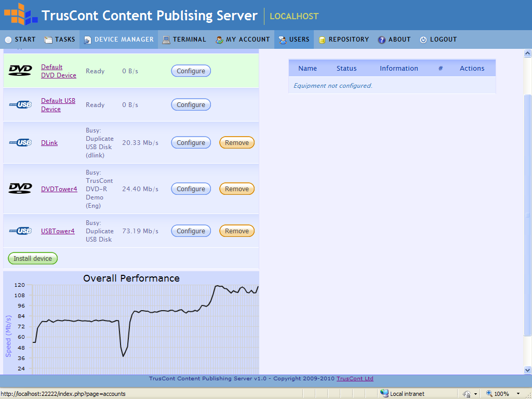Open the Default DVD Device link

point(58,71)
